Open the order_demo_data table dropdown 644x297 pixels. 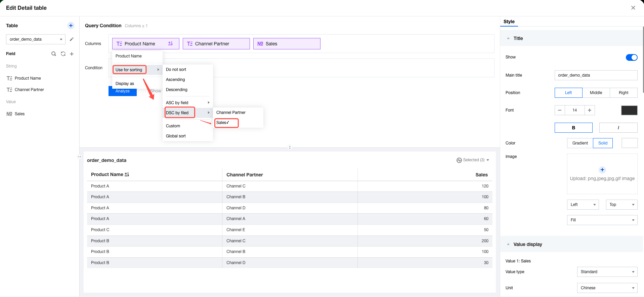click(36, 39)
